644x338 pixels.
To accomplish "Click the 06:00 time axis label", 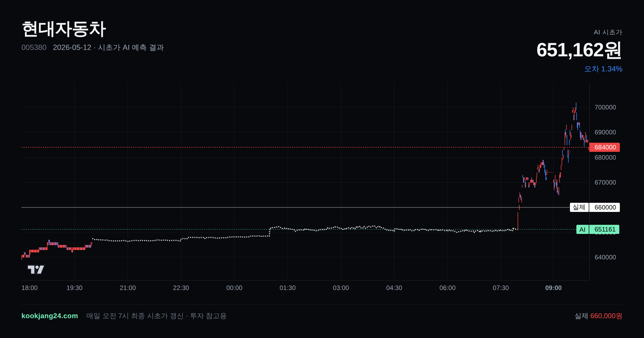I will [448, 288].
